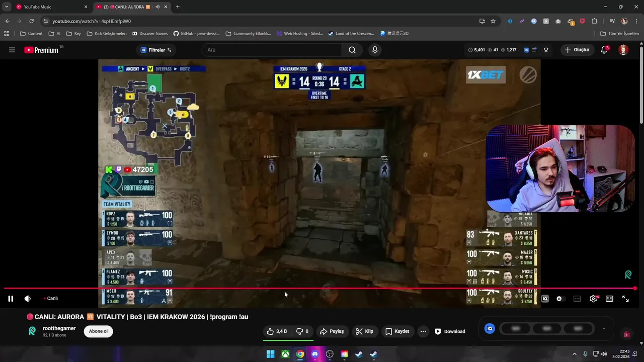Open the vidIQ list icon in header
Image resolution: width=644 pixels, height=362 pixels.
534,50
